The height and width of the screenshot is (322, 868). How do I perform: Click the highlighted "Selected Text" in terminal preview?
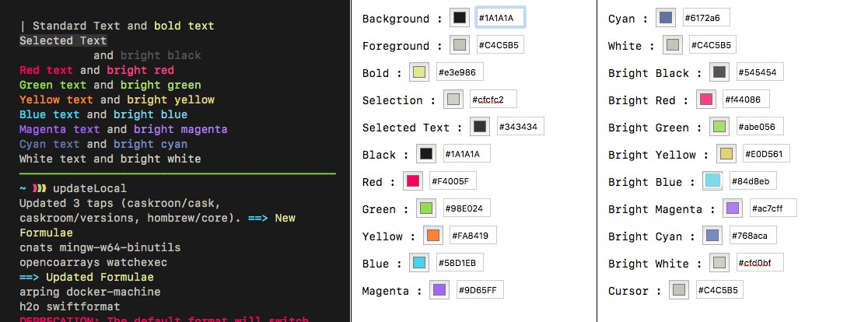[x=63, y=40]
